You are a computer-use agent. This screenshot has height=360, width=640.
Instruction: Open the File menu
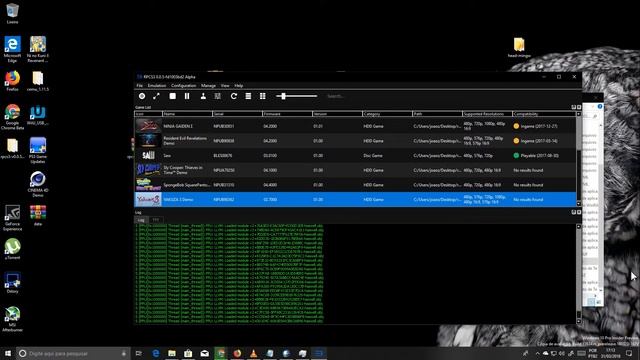coord(140,86)
